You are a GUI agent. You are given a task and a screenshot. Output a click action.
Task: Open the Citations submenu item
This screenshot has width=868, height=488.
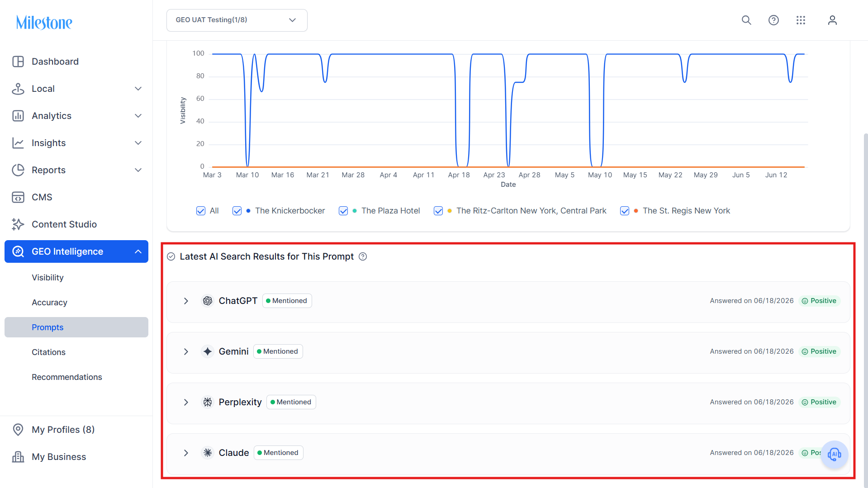[48, 352]
